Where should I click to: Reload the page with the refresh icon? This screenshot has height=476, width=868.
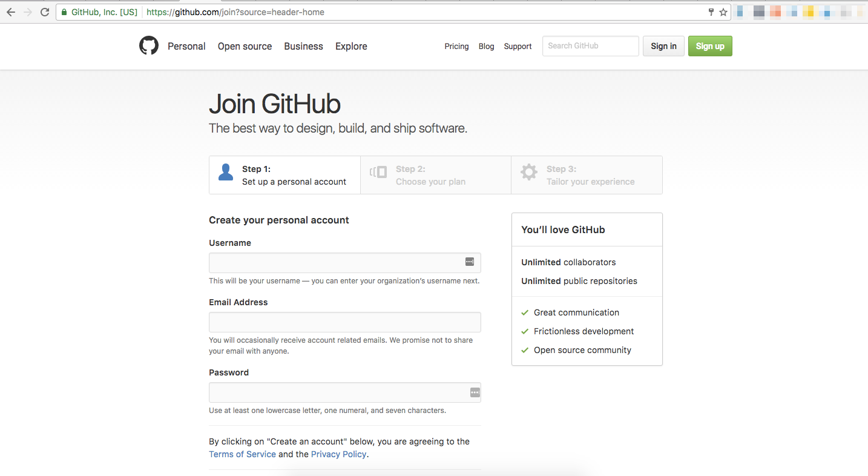pyautogui.click(x=45, y=12)
